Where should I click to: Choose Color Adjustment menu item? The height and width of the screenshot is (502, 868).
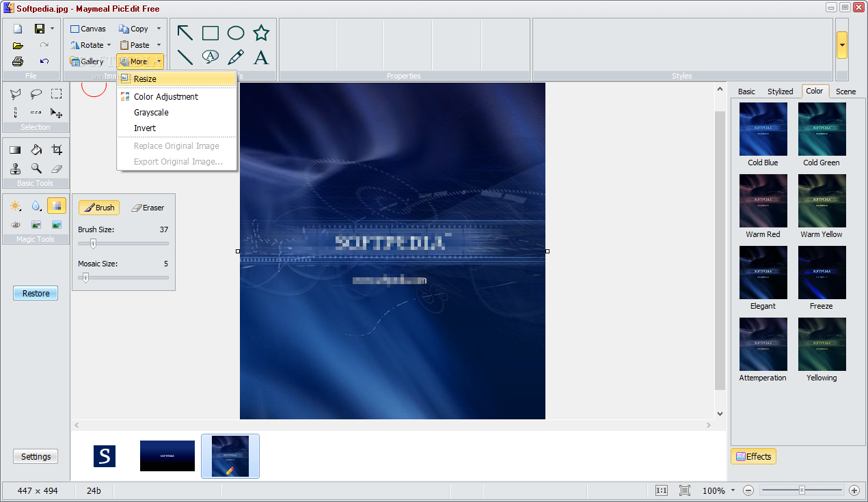pyautogui.click(x=177, y=97)
